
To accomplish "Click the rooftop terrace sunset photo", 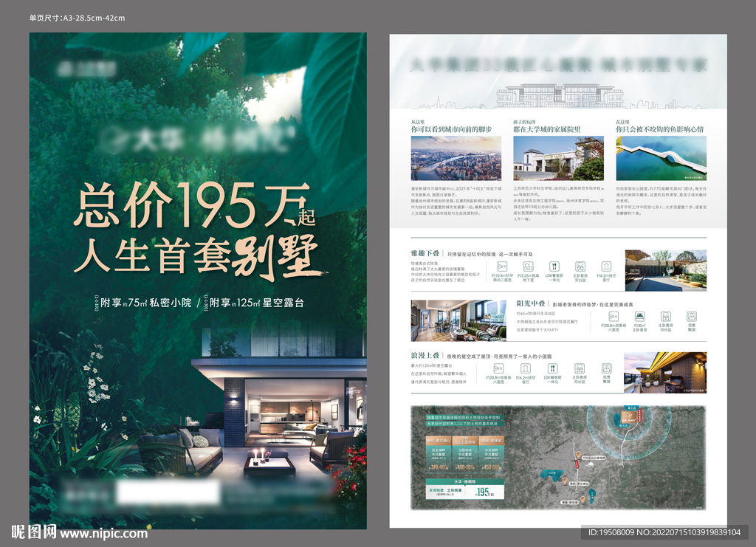I will click(x=664, y=372).
